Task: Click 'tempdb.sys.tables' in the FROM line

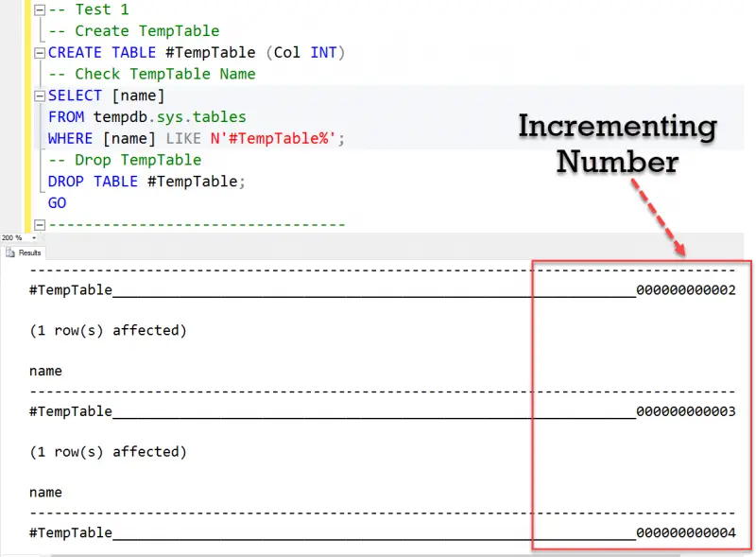Action: point(170,117)
